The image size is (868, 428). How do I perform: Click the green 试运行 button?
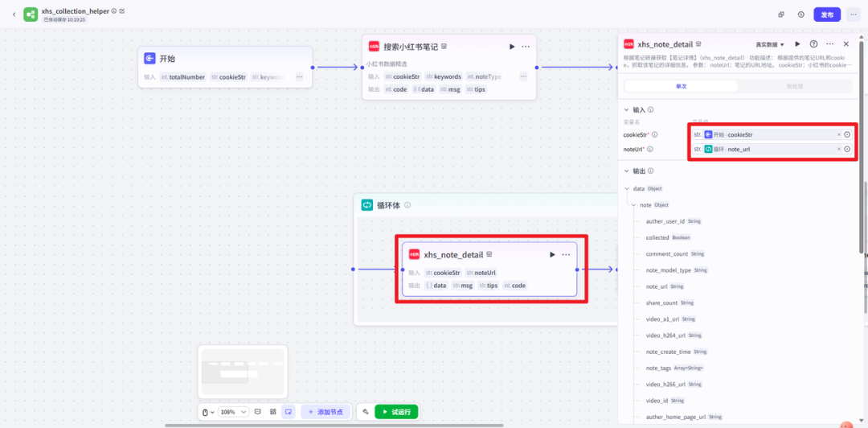coord(396,412)
